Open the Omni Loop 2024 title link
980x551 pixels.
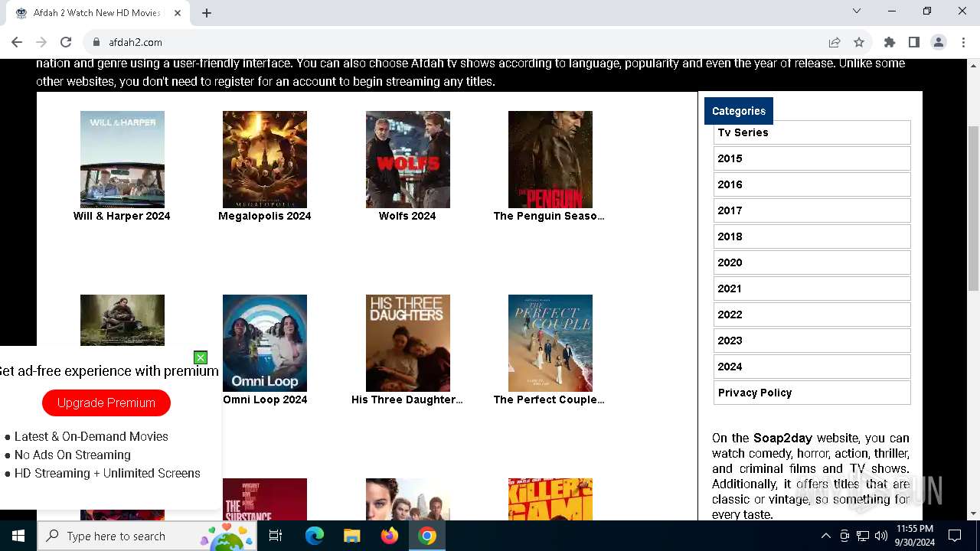[x=265, y=399]
